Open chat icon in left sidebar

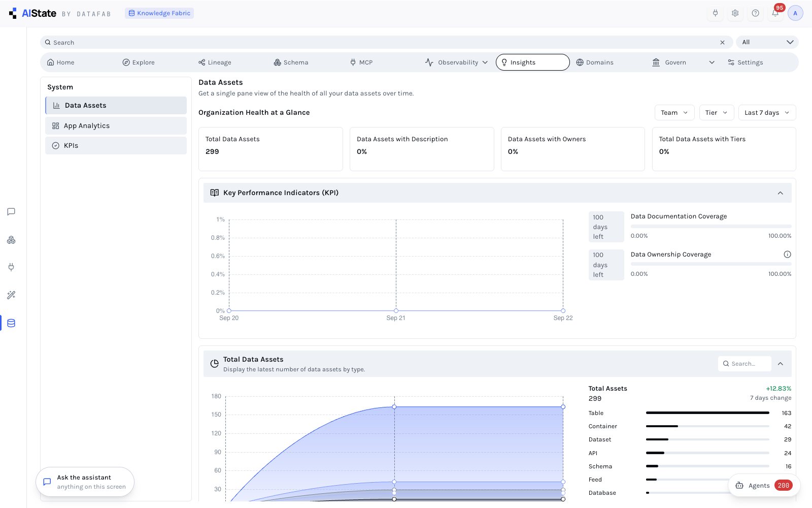point(11,212)
